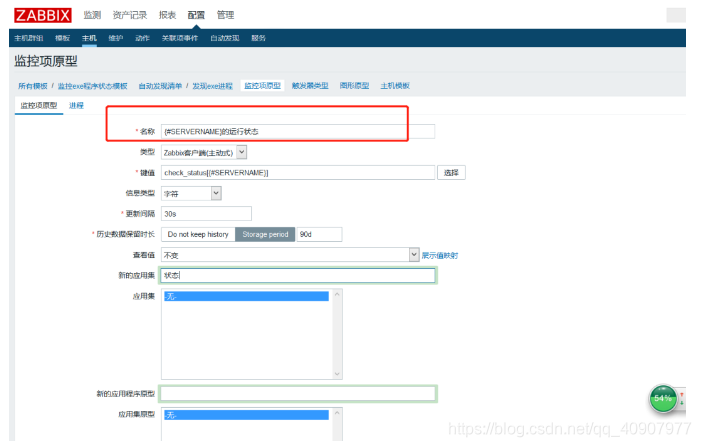Screen dimensions: 701x447
Task: Click the 应用集原型 list scroll-up arrow
Action: (338, 413)
